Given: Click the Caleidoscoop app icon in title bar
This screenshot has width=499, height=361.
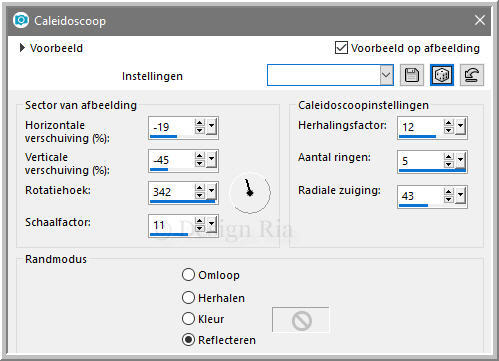Looking at the screenshot, I should tap(21, 21).
